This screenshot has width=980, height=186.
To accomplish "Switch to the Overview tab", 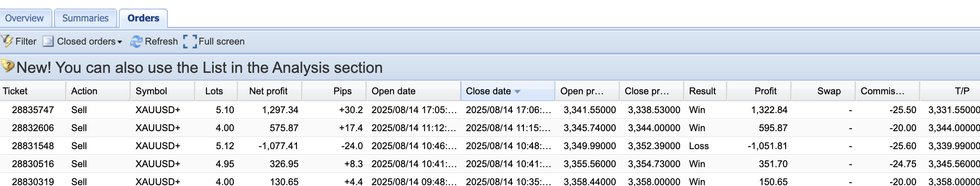I will coord(24,18).
